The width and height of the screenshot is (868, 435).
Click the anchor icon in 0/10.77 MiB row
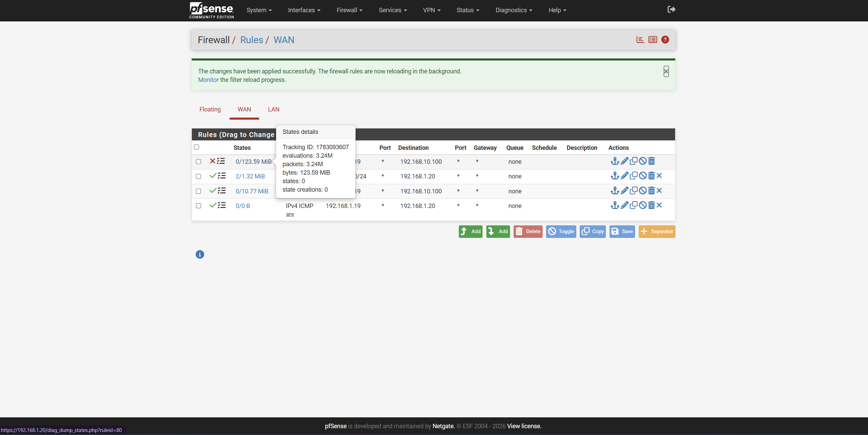(615, 191)
